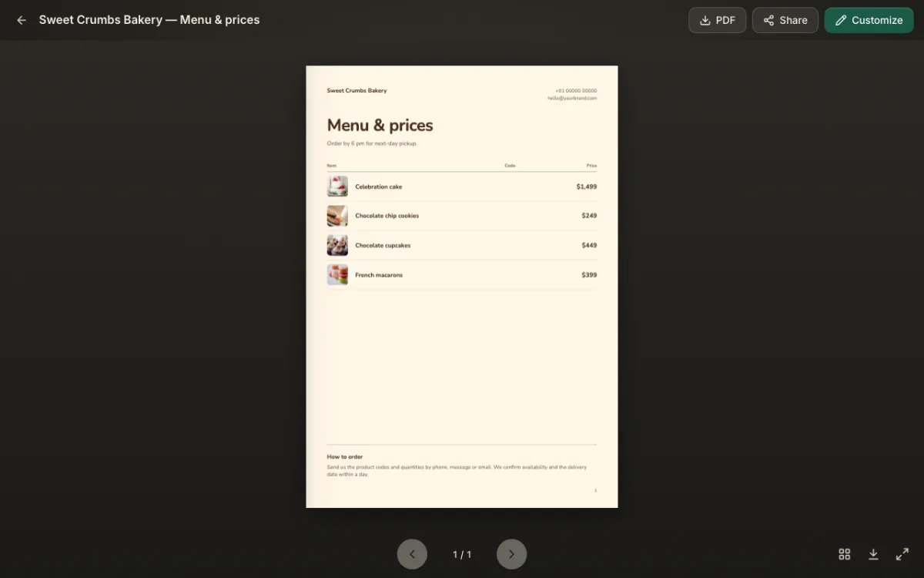Click the 'Code' column header
The height and width of the screenshot is (578, 924).
[510, 166]
